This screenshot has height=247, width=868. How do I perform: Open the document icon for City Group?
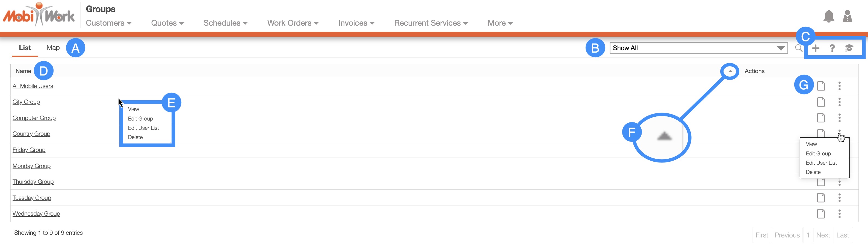(x=821, y=102)
